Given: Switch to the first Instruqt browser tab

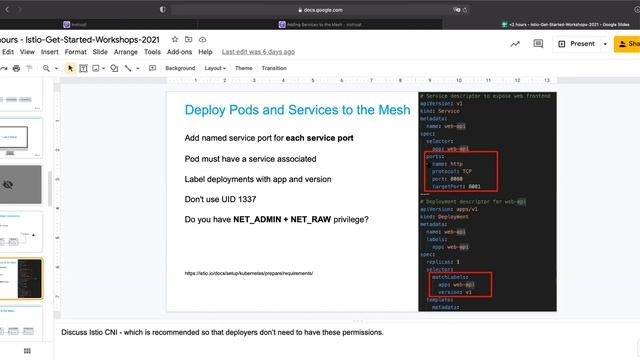Looking at the screenshot, I should pyautogui.click(x=75, y=24).
